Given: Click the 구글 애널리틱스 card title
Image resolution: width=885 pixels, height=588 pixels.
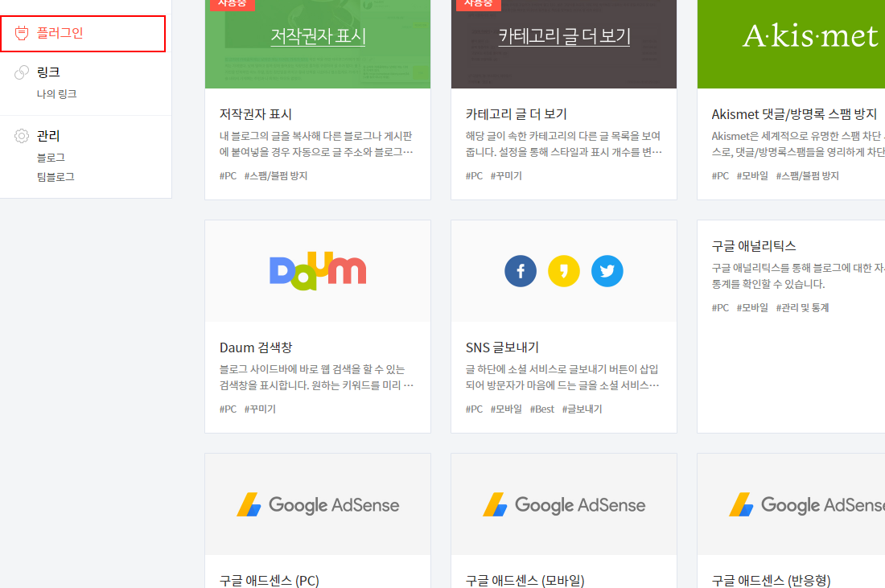Looking at the screenshot, I should click(754, 246).
